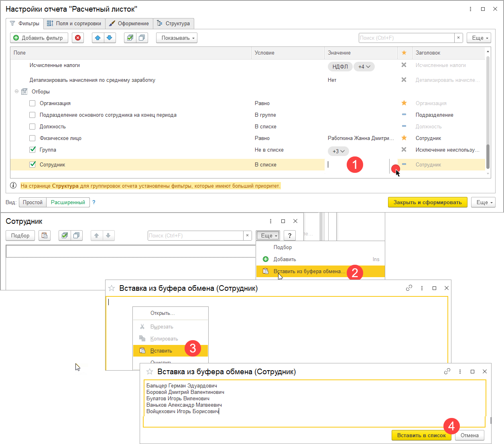The width and height of the screenshot is (504, 444).
Task: Move filter down with blue arrow
Action: (109, 38)
